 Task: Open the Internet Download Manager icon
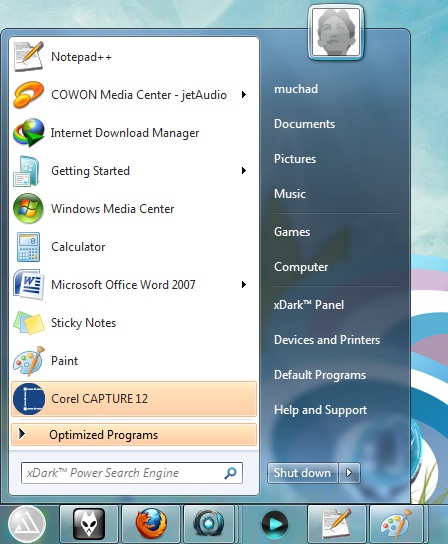coord(28,133)
